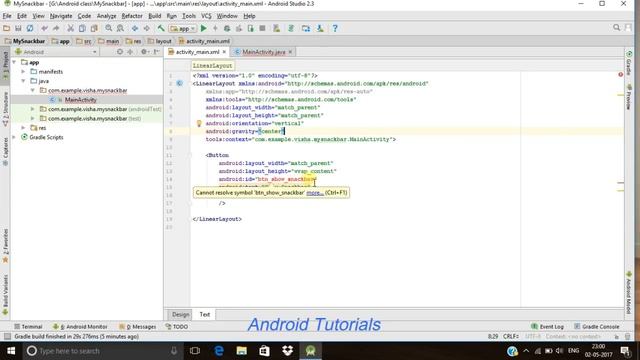Close the activity_main.xml tab

click(224, 52)
